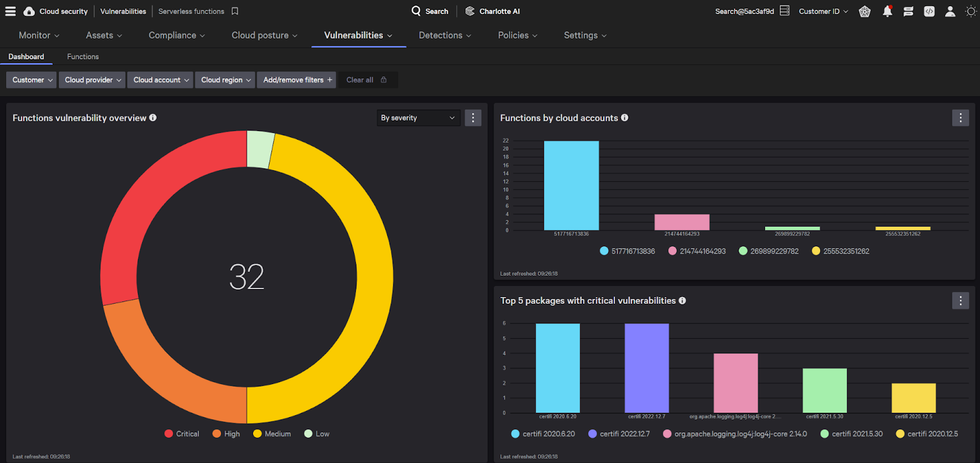Toggle Critical severity in donut legend
The height and width of the screenshot is (463, 980).
182,434
